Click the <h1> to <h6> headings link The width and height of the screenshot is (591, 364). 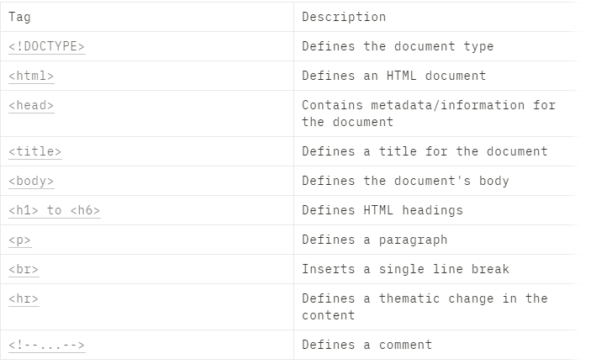coord(54,210)
